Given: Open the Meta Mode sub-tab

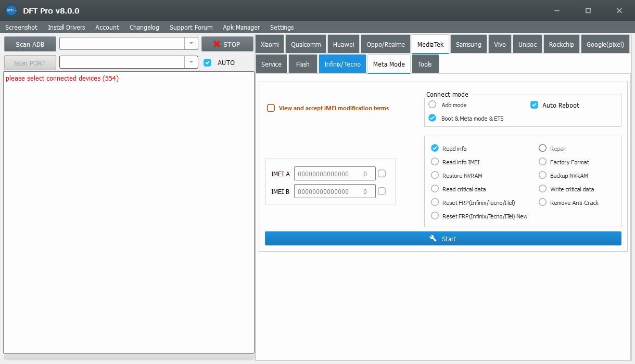Looking at the screenshot, I should pos(389,64).
